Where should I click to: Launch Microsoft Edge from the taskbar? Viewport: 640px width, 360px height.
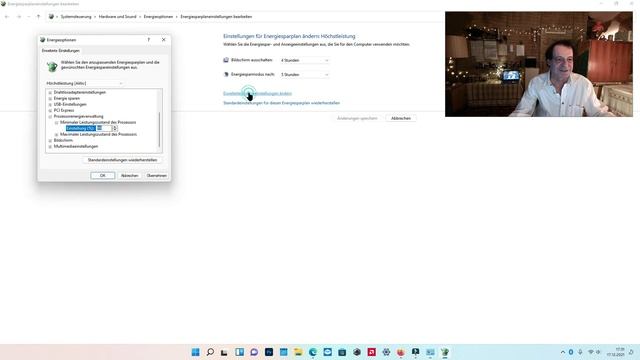[x=313, y=352]
